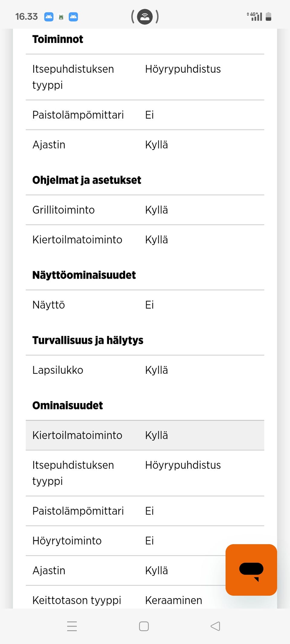
Task: Expand the Näyttöominaisuudet section
Action: 84,274
